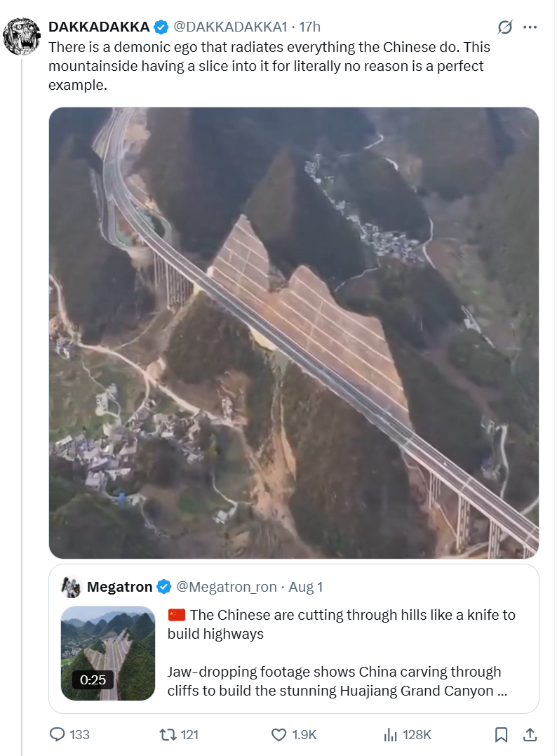The width and height of the screenshot is (557, 756).
Task: Bookmark this tweet
Action: click(x=501, y=734)
